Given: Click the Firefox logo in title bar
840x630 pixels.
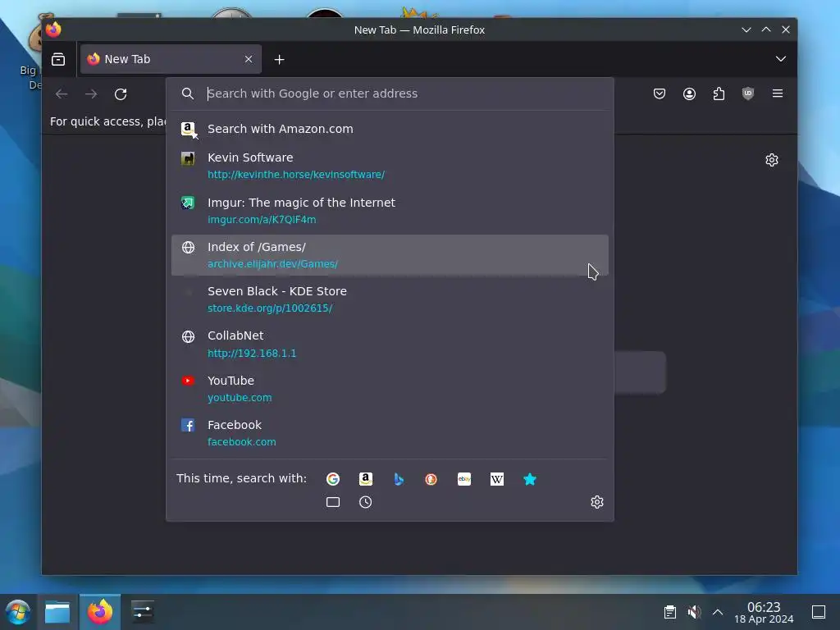Looking at the screenshot, I should (x=53, y=30).
